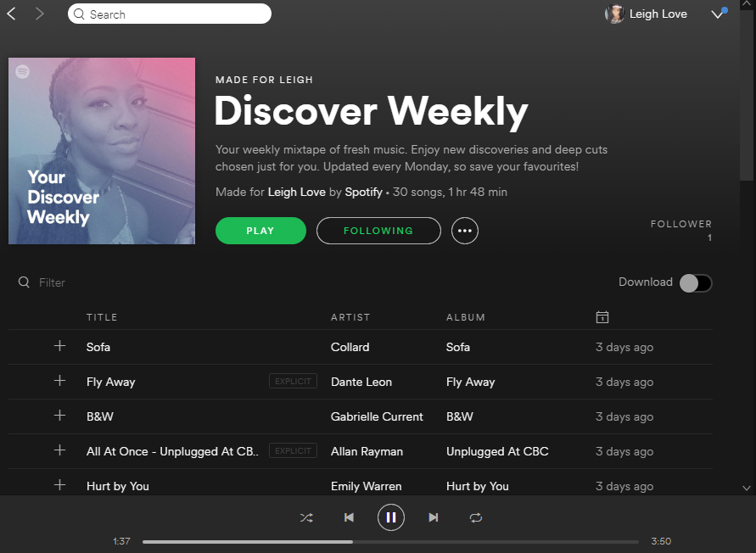Enable repeat mode icon
Image resolution: width=756 pixels, height=553 pixels.
[x=475, y=518]
